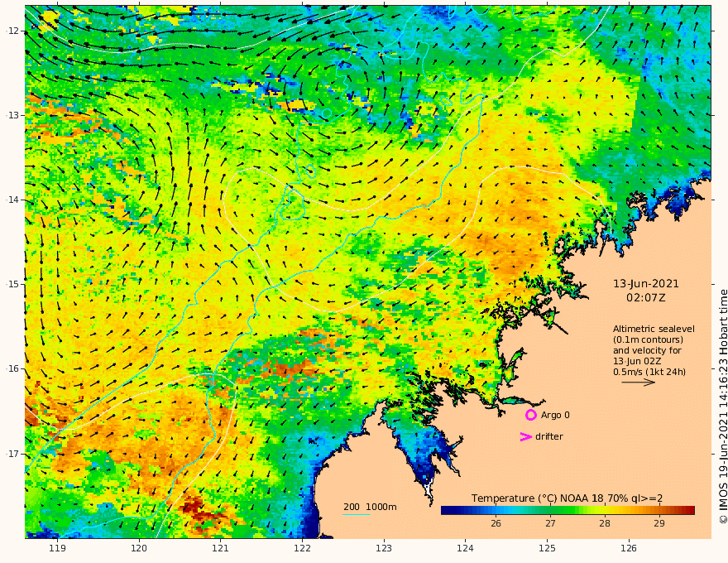Select the temperature color bar legend
Screen dimensions: 728x563
coord(568,511)
